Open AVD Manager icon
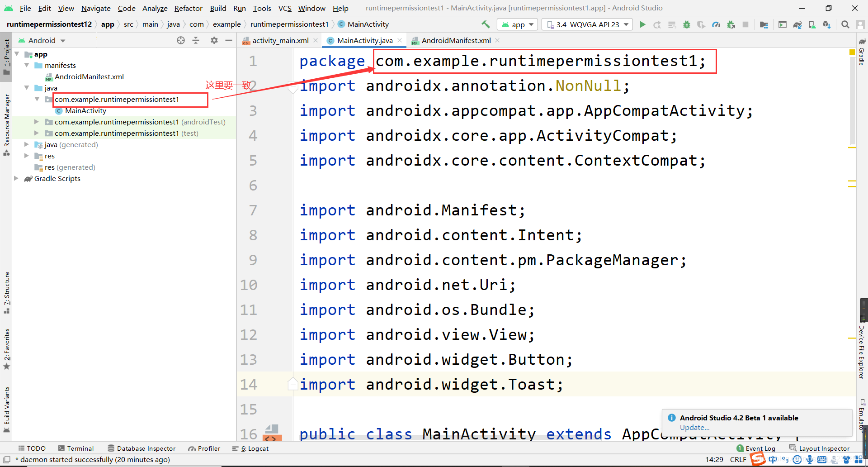868x467 pixels. [x=812, y=24]
